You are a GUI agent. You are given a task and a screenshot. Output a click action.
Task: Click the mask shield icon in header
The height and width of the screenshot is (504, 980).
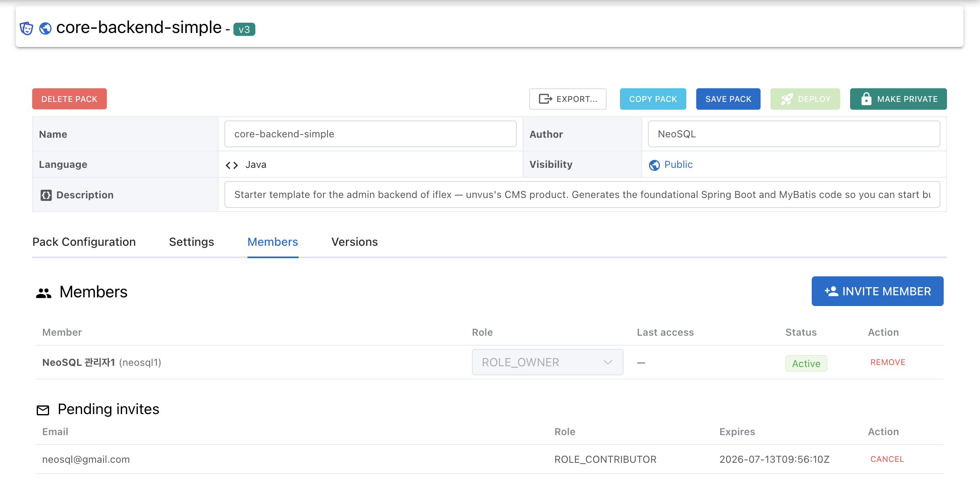pos(26,28)
